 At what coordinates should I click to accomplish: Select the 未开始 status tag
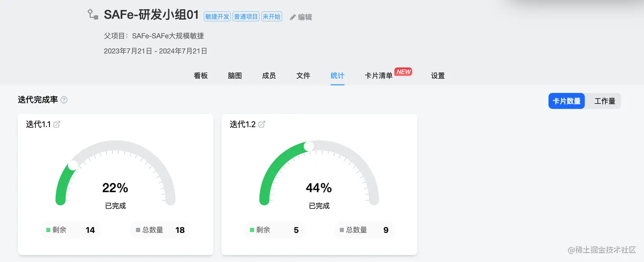click(x=271, y=16)
